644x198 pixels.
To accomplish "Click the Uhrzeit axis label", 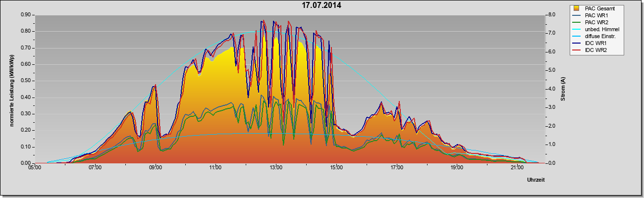I will 536,180.
